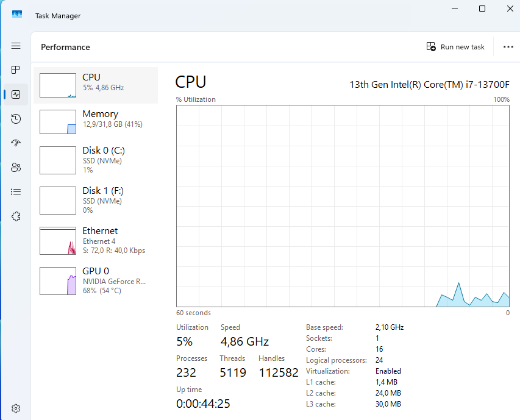Image resolution: width=520 pixels, height=420 pixels.
Task: Close the Task Manager window
Action: tap(510, 9)
